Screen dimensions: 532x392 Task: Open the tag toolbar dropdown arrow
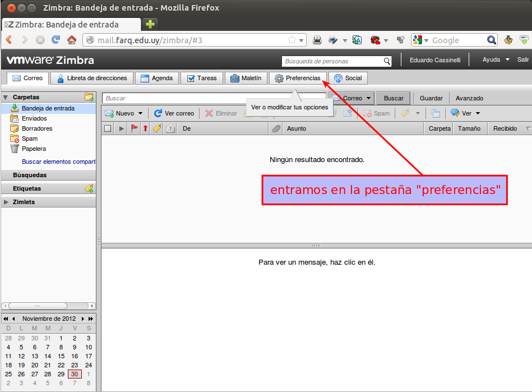coord(418,113)
